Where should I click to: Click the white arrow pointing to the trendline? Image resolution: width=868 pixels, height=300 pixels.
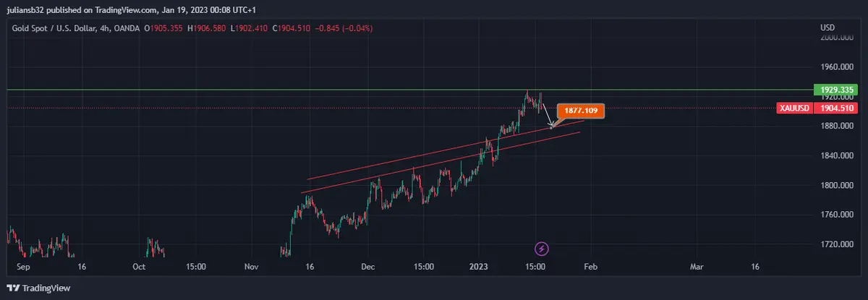click(x=548, y=117)
